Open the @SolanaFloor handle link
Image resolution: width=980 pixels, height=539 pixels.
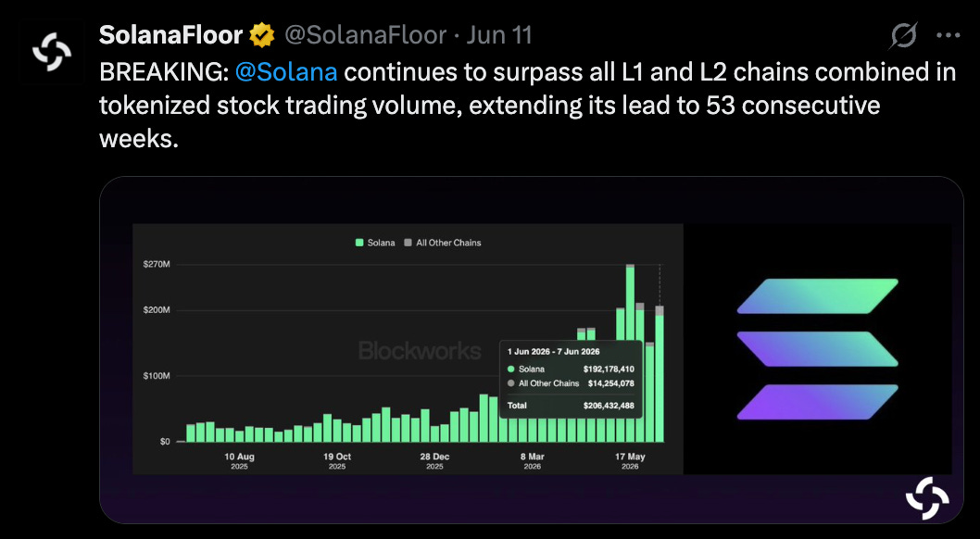(366, 35)
